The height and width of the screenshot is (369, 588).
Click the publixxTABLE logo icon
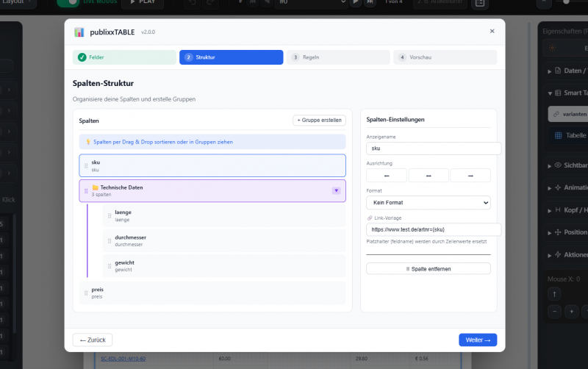point(79,32)
